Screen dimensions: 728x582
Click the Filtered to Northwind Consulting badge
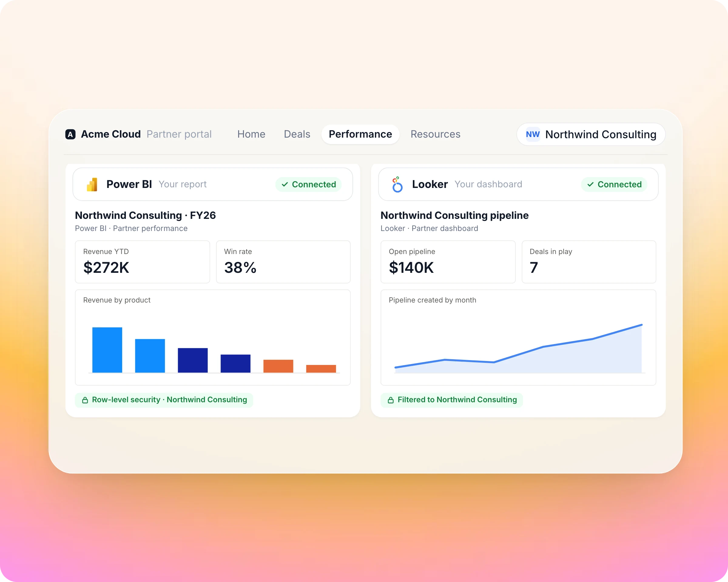[x=452, y=400]
